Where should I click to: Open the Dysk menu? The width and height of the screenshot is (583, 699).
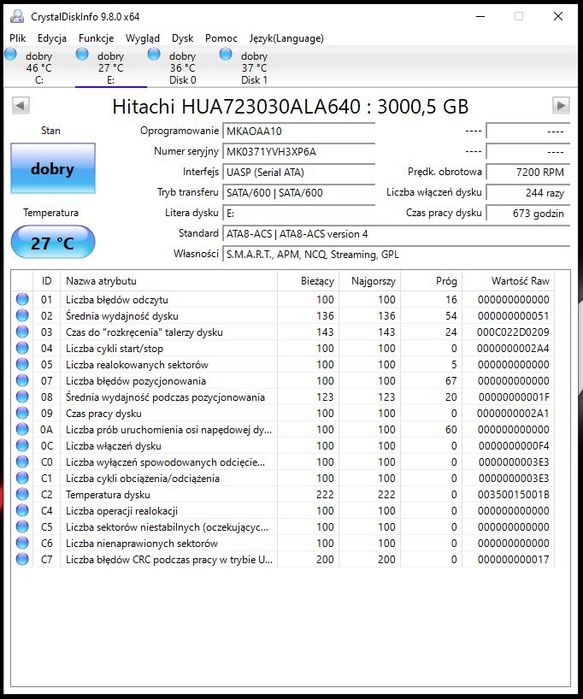pos(183,38)
